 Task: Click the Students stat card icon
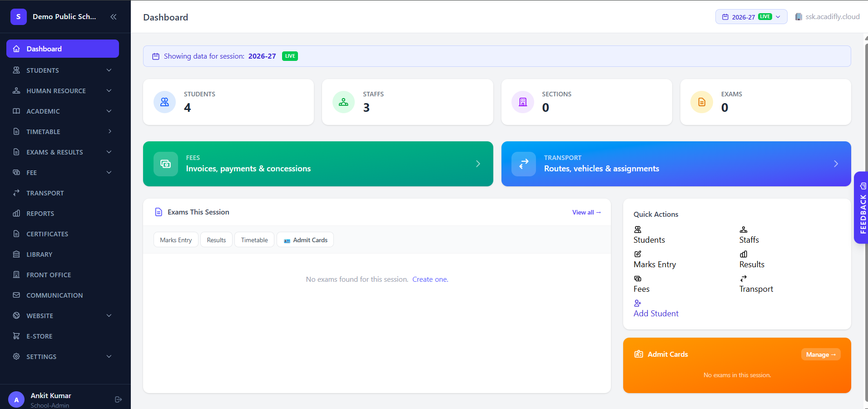click(164, 102)
